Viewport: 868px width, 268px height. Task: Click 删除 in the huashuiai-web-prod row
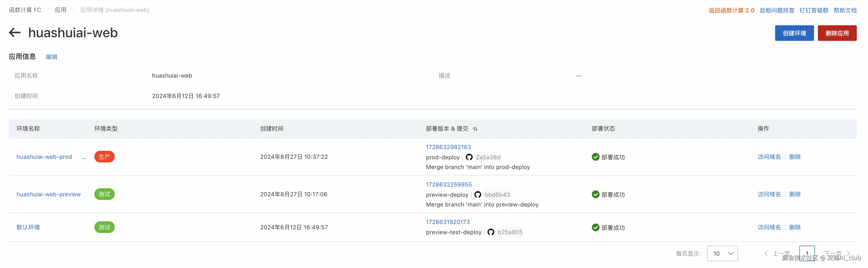click(x=795, y=157)
